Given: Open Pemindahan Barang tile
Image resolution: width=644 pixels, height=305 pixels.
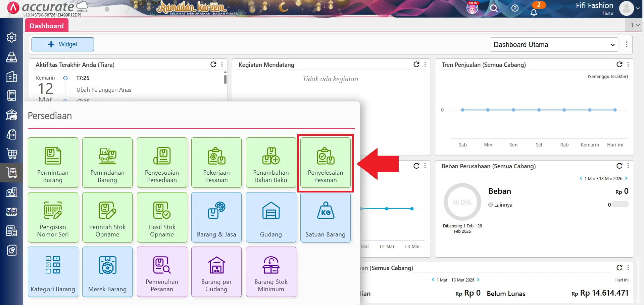Looking at the screenshot, I should tap(107, 163).
